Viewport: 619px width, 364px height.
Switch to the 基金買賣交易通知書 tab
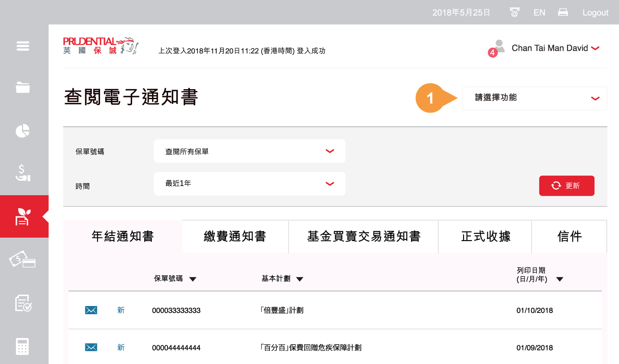click(363, 236)
